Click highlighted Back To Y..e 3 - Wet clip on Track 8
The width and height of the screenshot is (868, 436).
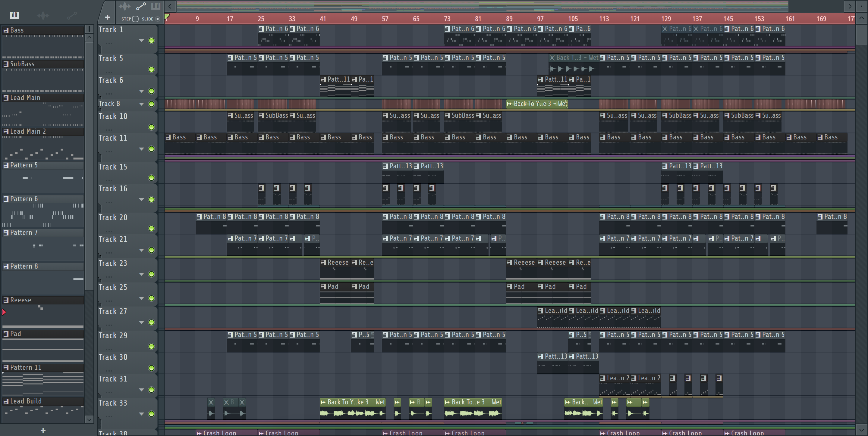pos(537,104)
